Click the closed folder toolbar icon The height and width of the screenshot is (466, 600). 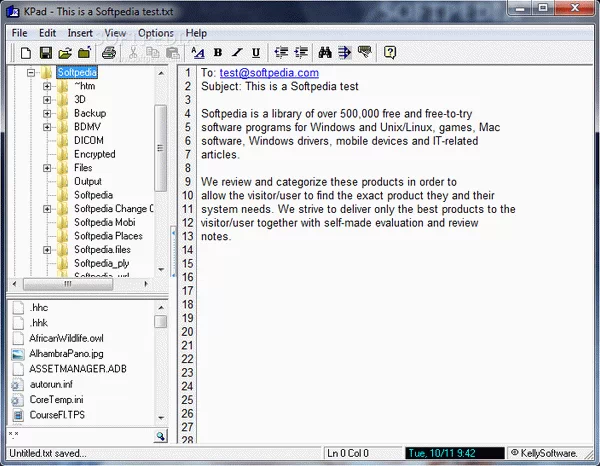pos(85,53)
